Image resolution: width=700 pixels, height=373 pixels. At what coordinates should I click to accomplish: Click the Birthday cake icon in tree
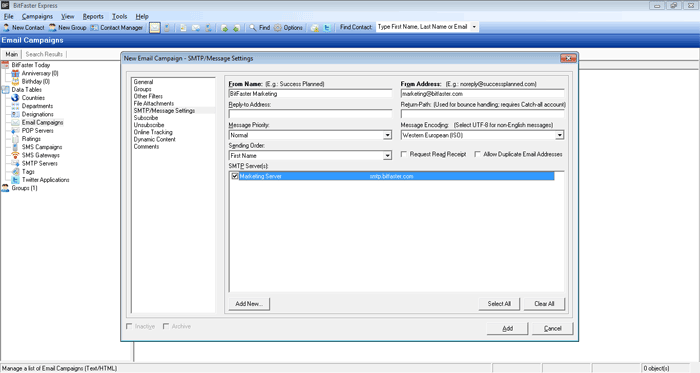[x=16, y=82]
